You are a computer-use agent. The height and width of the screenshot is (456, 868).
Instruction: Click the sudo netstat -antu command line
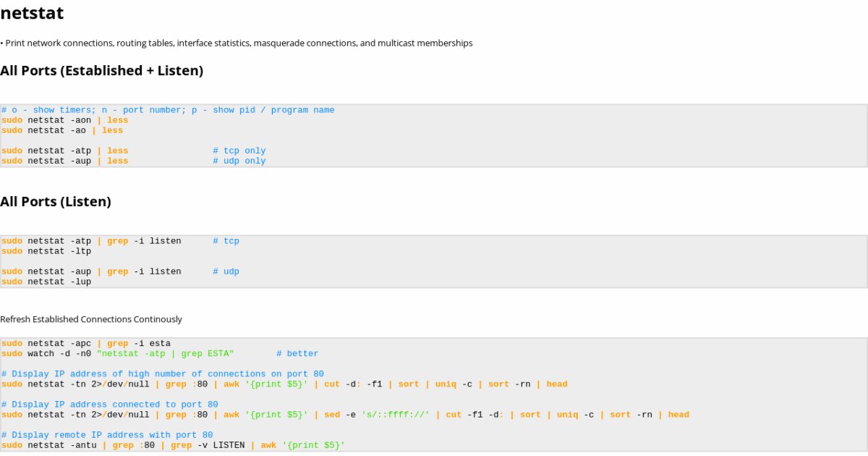click(173, 445)
